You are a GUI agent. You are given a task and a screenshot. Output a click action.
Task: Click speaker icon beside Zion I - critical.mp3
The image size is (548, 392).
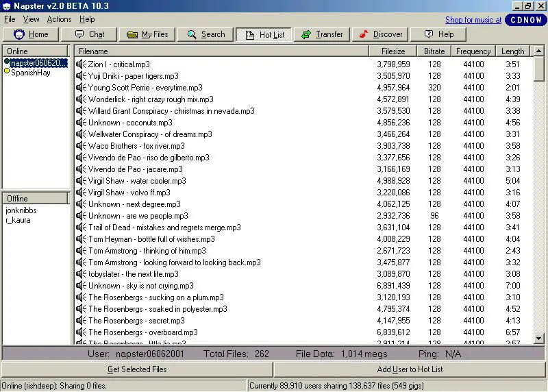81,64
